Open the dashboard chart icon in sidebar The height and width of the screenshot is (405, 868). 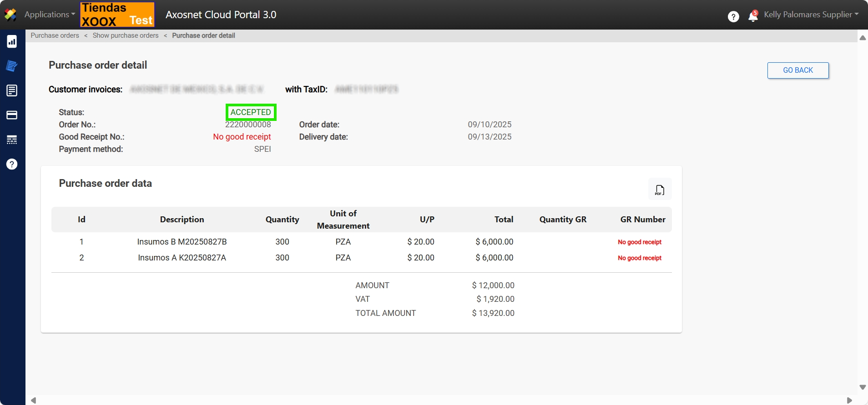pyautogui.click(x=12, y=42)
